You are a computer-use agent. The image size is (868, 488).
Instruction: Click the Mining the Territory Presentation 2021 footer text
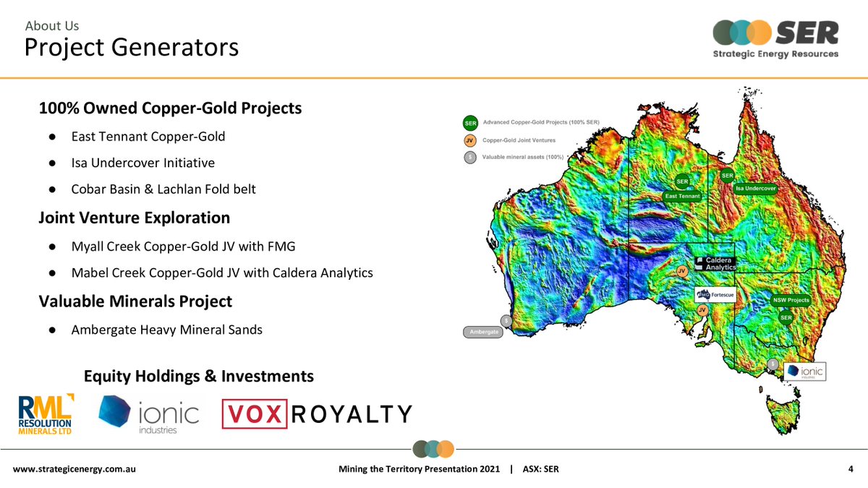click(419, 469)
